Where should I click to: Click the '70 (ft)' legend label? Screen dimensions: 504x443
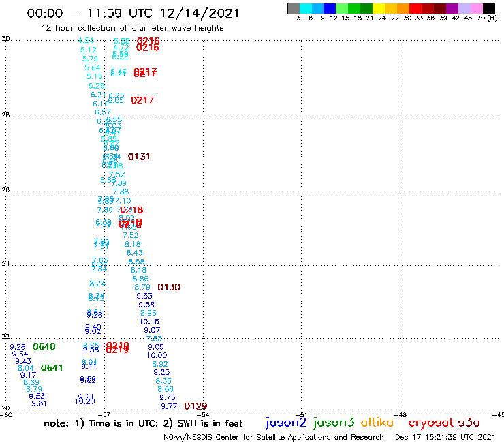coord(487,18)
